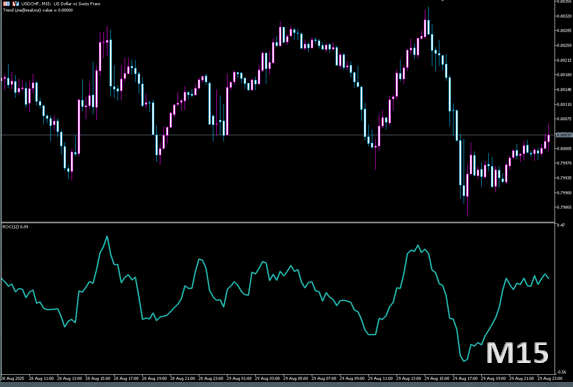The height and width of the screenshot is (387, 573).
Task: Click the 29 Aug 13:00 time label
Action: (409, 378)
